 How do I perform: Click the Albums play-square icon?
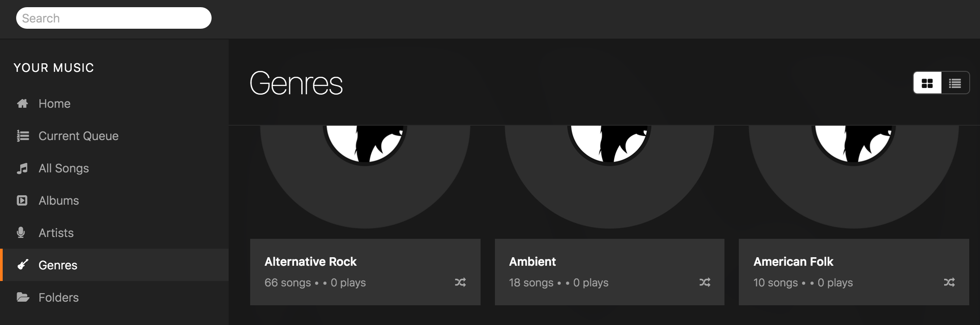coord(22,201)
